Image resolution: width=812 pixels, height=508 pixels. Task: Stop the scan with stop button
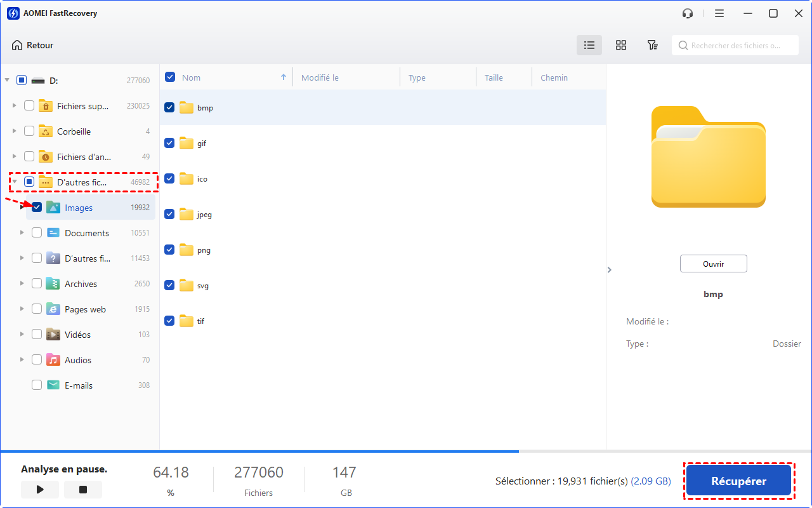pos(83,490)
